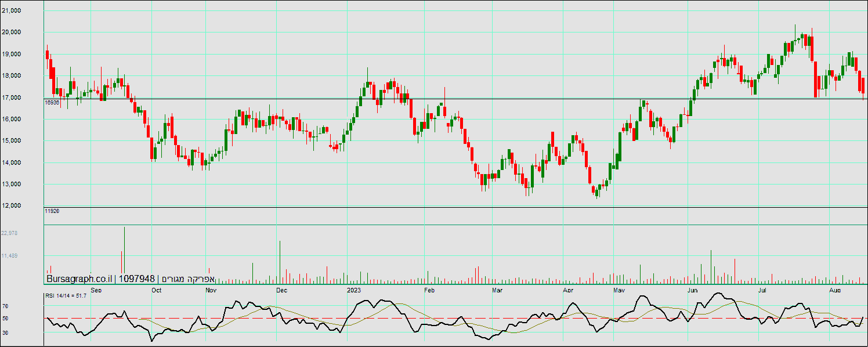Click the 1097948 security number in the chart title

(x=138, y=279)
